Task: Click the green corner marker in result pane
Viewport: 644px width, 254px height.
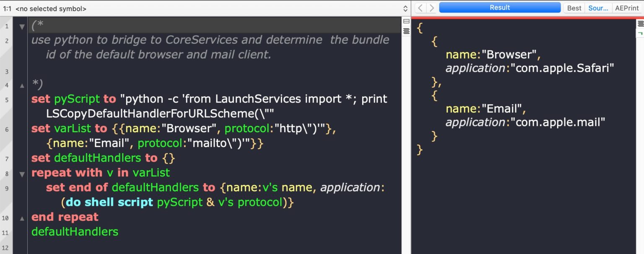Action: (640, 33)
